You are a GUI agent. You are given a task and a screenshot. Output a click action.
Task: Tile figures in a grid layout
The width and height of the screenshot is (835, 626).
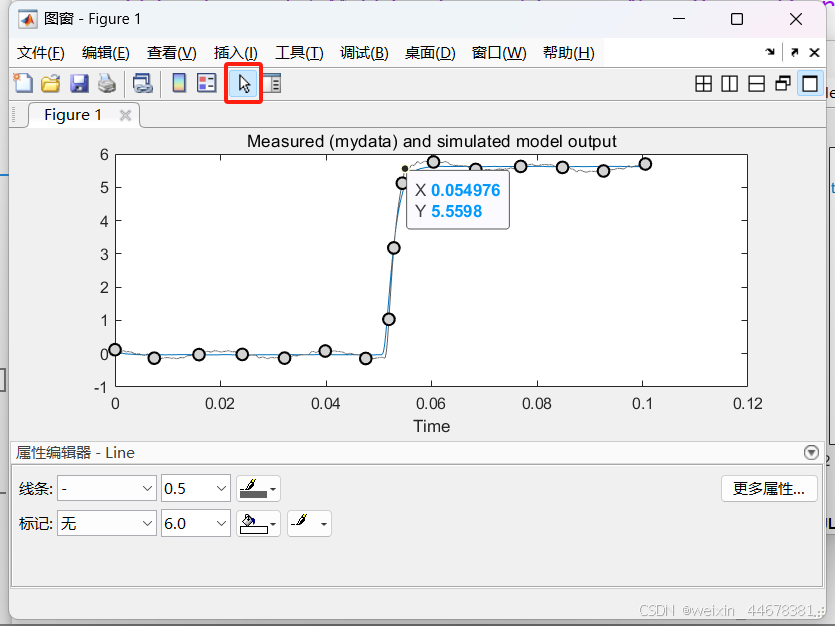pyautogui.click(x=703, y=84)
